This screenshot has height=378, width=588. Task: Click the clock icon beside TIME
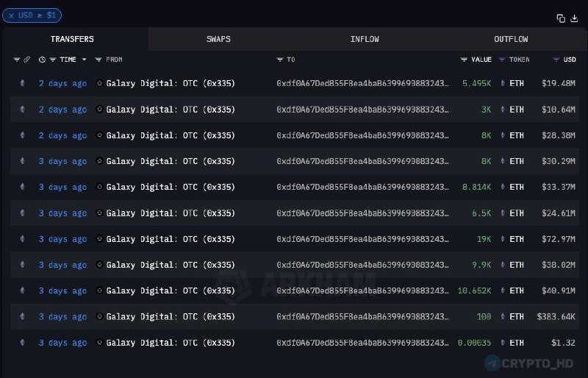click(42, 60)
